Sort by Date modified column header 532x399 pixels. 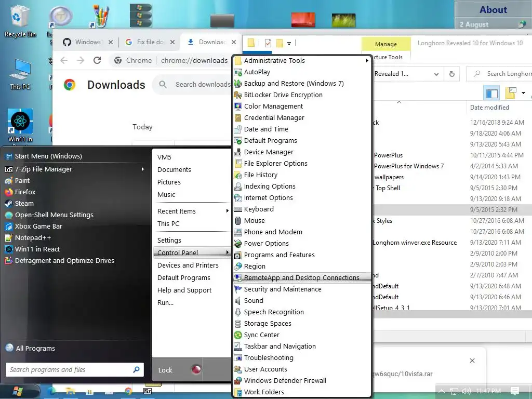(489, 108)
